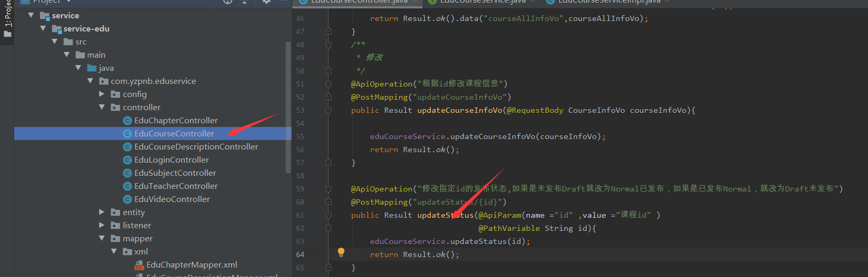The height and width of the screenshot is (277, 868).
Task: Expand the entity package node
Action: [x=102, y=212]
